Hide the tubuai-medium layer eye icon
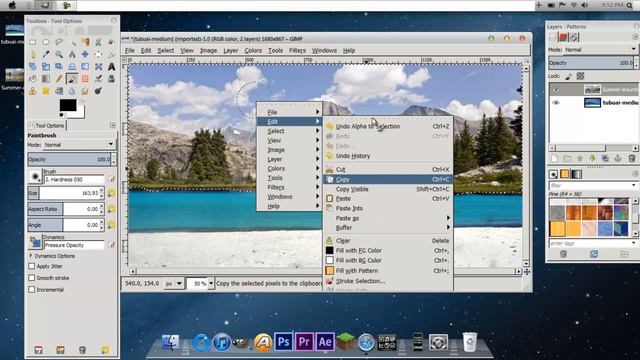 tap(556, 102)
